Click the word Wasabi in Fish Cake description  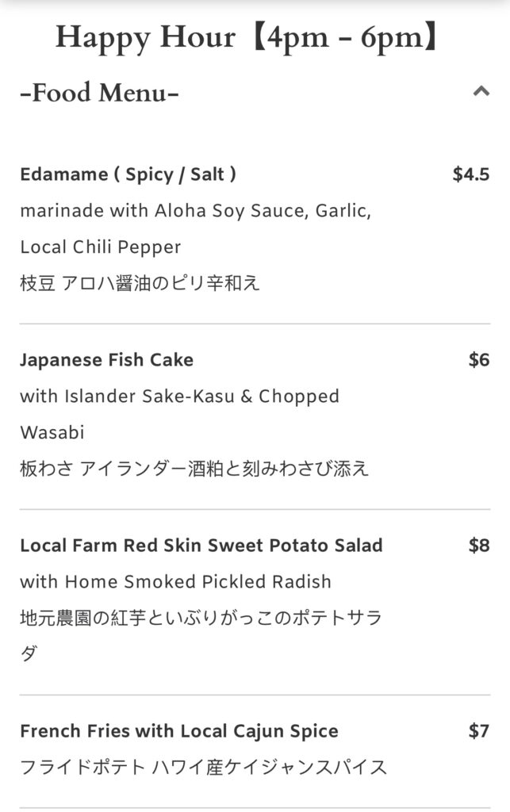coord(52,432)
